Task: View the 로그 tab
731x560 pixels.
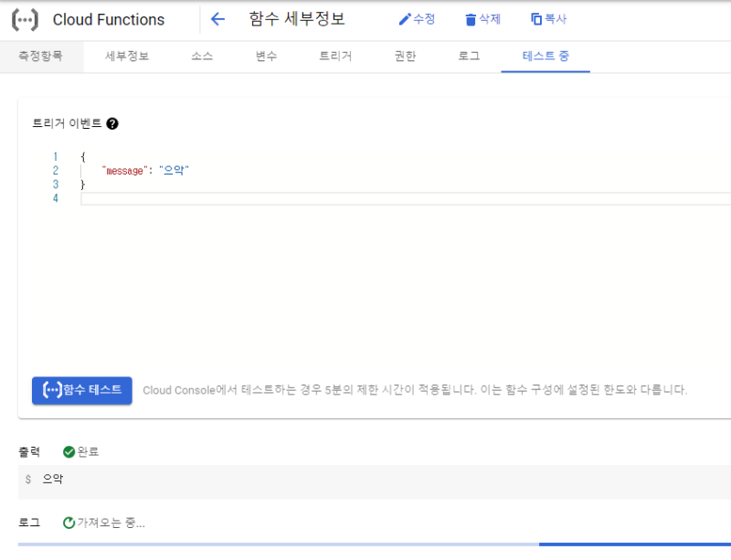Action: pyautogui.click(x=469, y=57)
